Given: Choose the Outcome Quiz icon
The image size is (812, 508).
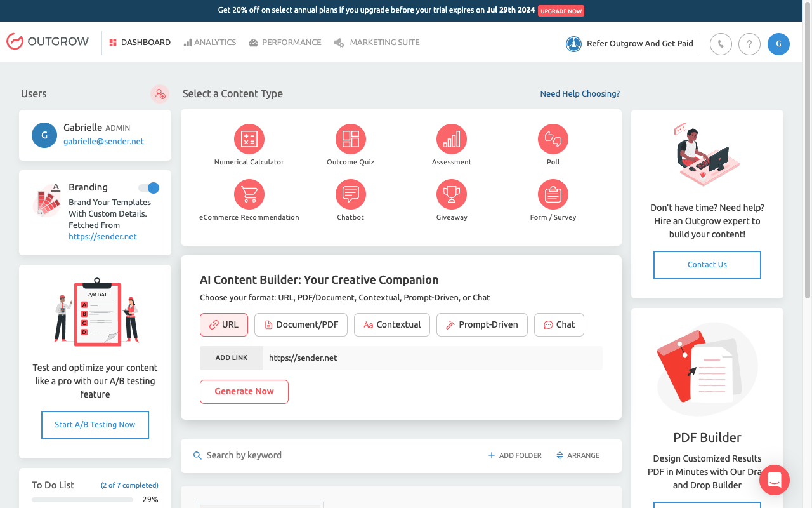Looking at the screenshot, I should pyautogui.click(x=351, y=139).
